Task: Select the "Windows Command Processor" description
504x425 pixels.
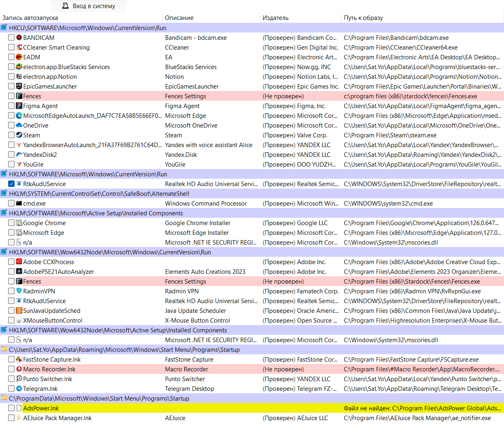Action: click(206, 203)
